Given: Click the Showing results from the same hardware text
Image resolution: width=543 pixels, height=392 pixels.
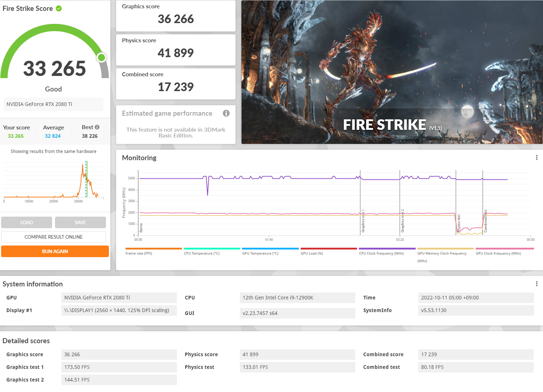Looking at the screenshot, I should click(x=54, y=152).
